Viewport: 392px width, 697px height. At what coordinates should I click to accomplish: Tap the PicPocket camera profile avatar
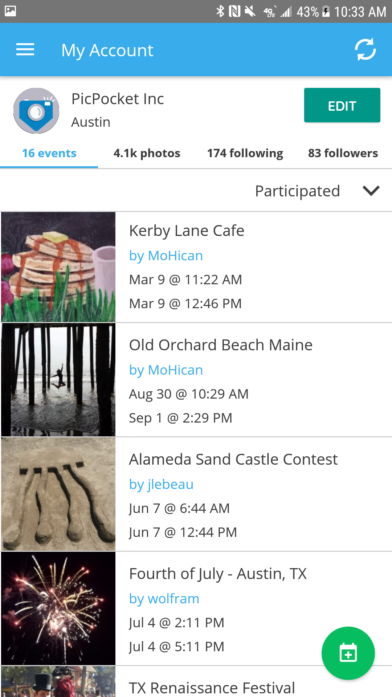pos(36,111)
